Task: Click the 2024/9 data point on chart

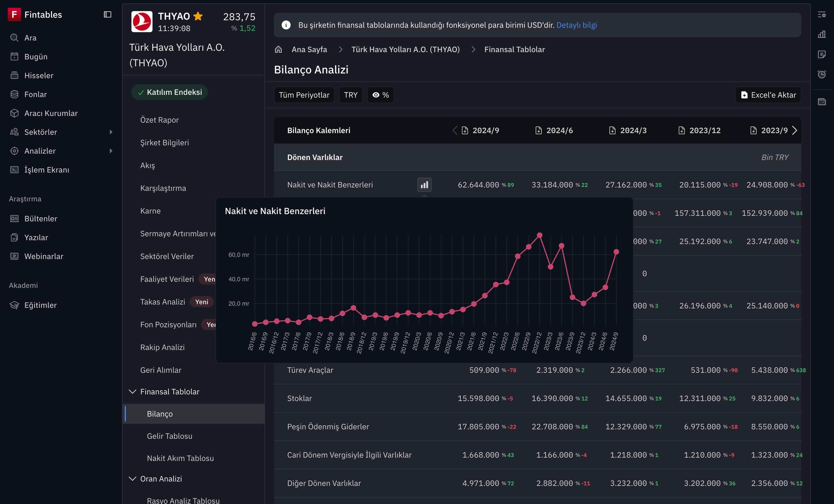Action: click(x=616, y=252)
